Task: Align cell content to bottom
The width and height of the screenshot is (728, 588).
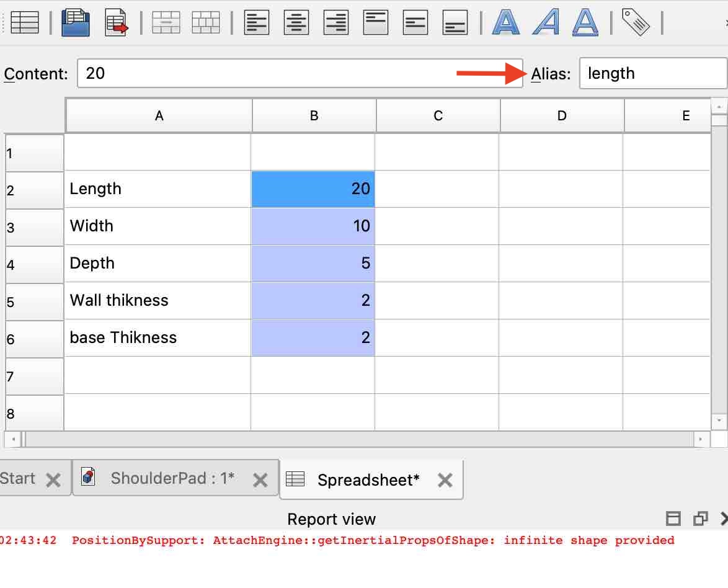Action: pos(455,23)
